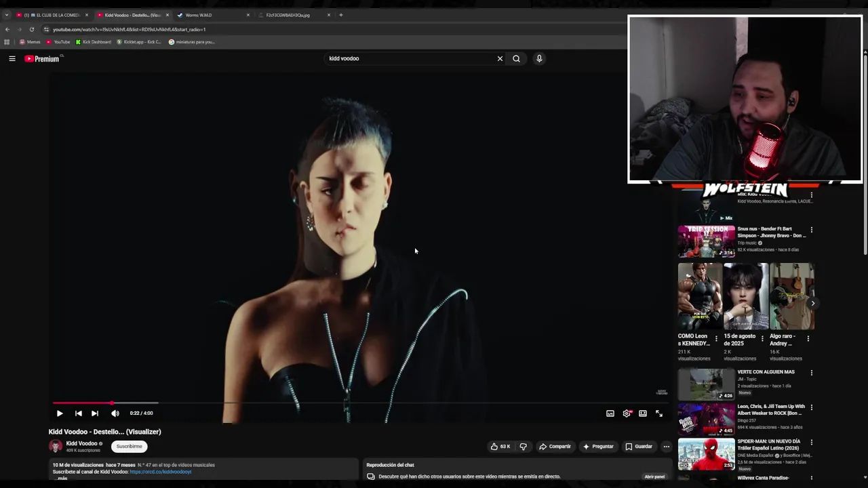Enter fullscreen on the video player
This screenshot has height=488, width=868.
click(x=659, y=413)
